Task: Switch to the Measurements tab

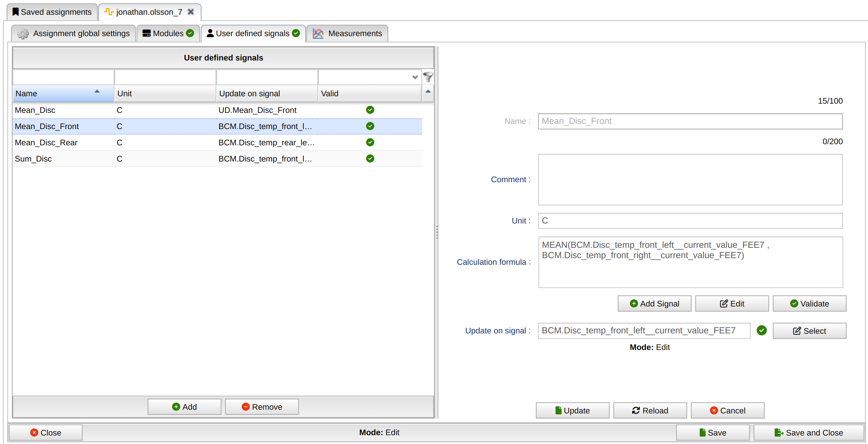Action: click(x=347, y=34)
